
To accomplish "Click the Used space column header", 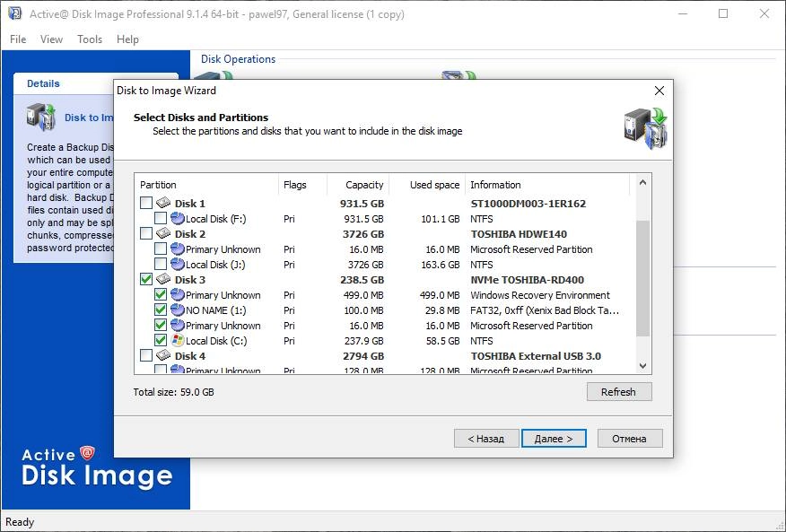I will [427, 185].
